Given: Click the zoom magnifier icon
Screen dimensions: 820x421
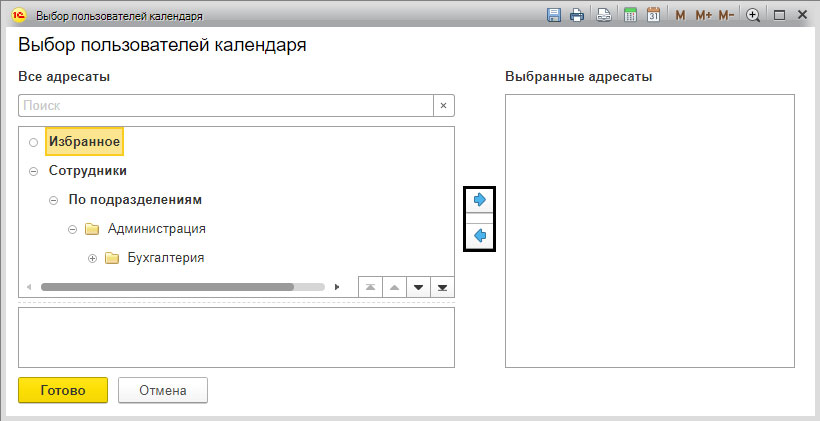Looking at the screenshot, I should coord(753,15).
